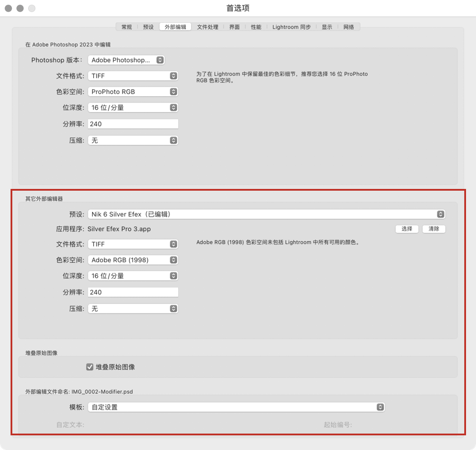Select the 外部编辑 tab
Viewport: 476px width, 450px height.
tap(175, 27)
